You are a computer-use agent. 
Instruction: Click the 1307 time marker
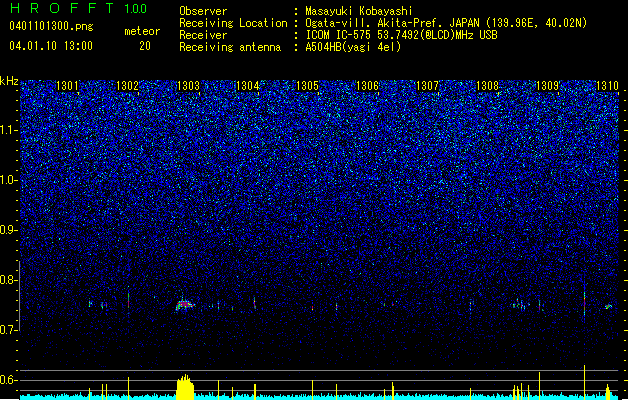click(x=428, y=86)
